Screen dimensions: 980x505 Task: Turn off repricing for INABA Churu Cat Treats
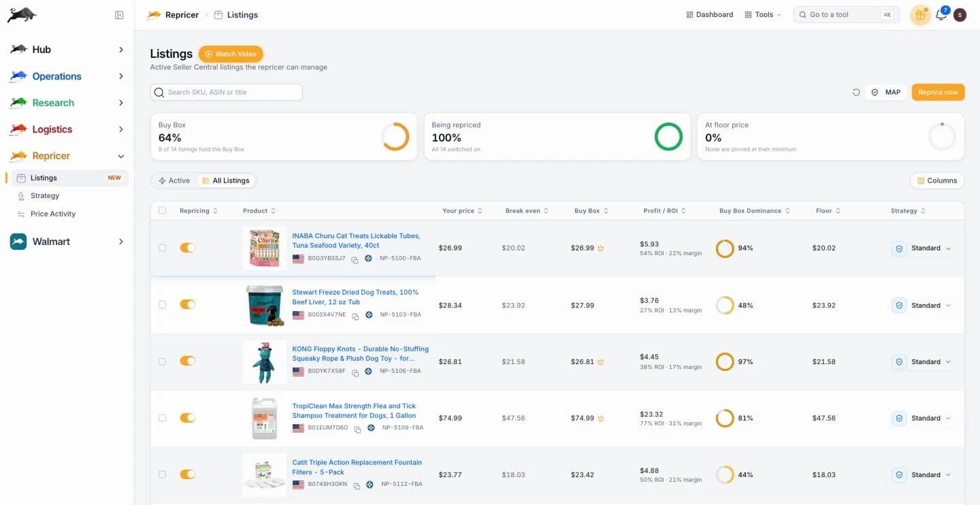click(x=187, y=248)
